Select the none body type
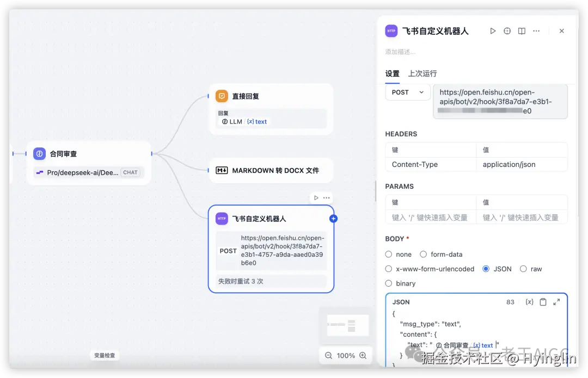 [389, 255]
